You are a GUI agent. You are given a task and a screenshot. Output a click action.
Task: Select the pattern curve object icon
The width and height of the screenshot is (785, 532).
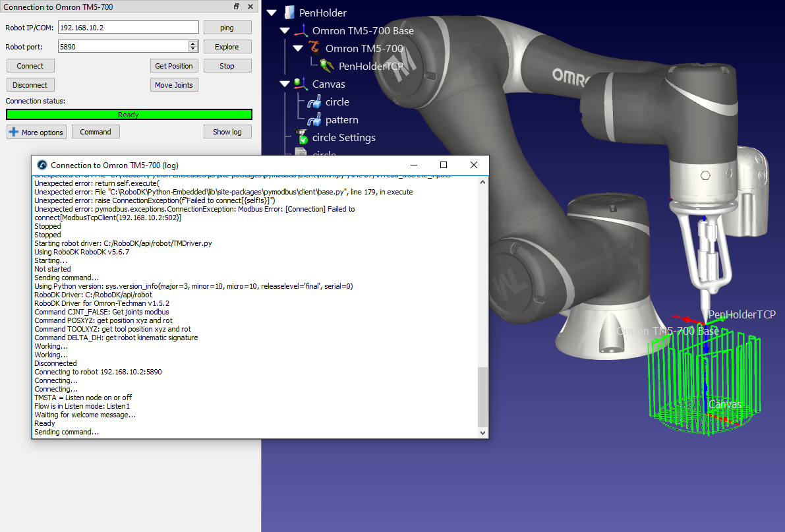(314, 119)
